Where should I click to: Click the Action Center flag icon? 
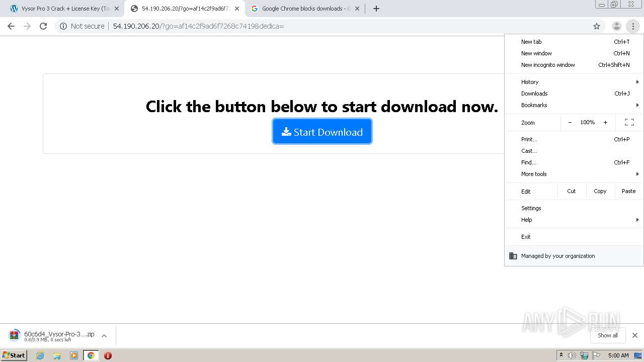pyautogui.click(x=596, y=355)
